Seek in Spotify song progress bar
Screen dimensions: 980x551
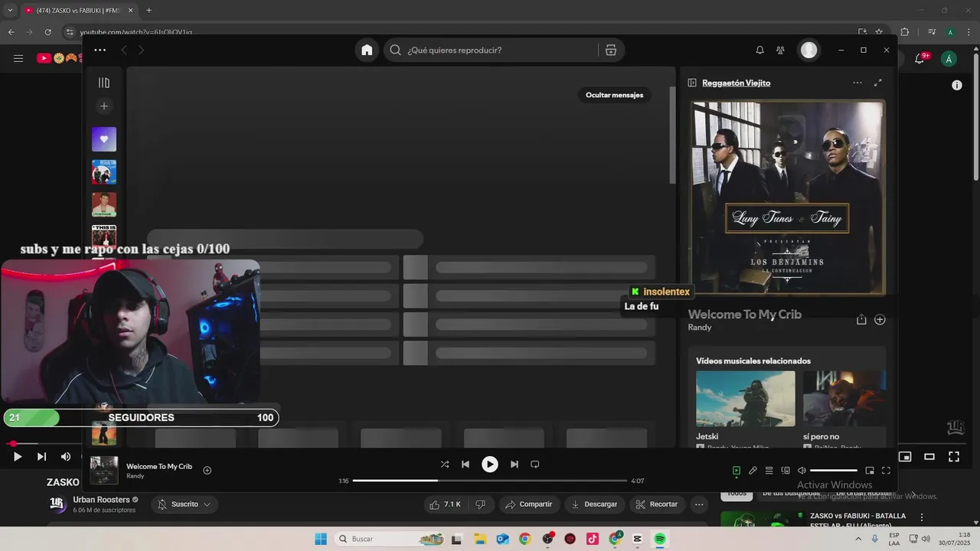click(x=490, y=481)
